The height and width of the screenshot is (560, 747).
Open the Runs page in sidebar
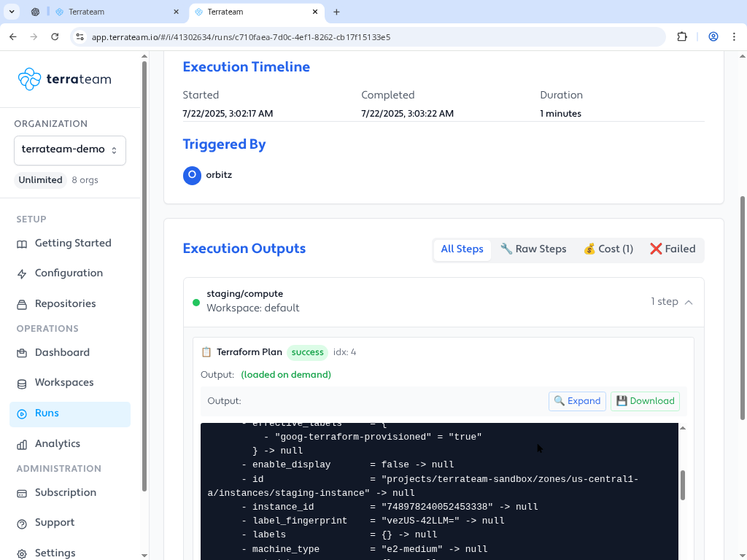click(47, 413)
